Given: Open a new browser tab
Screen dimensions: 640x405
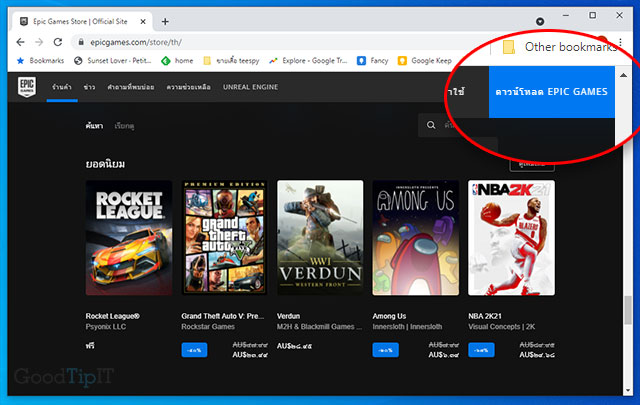Looking at the screenshot, I should tap(165, 22).
